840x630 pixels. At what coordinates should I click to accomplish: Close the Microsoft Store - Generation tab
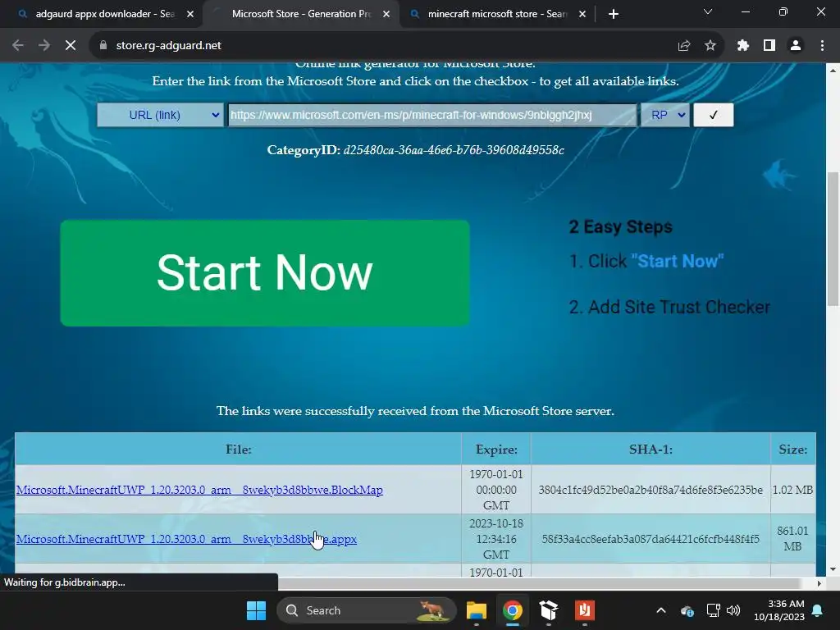tap(386, 14)
